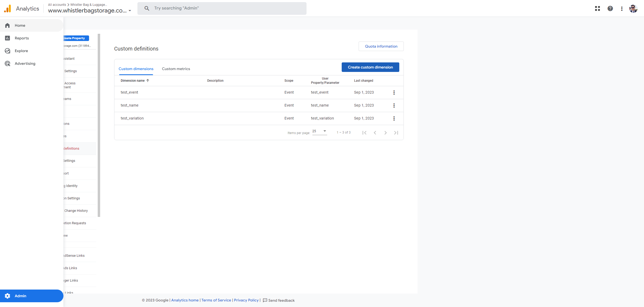This screenshot has height=307, width=644.
Task: Click the Google Analytics logo
Action: 8,8
